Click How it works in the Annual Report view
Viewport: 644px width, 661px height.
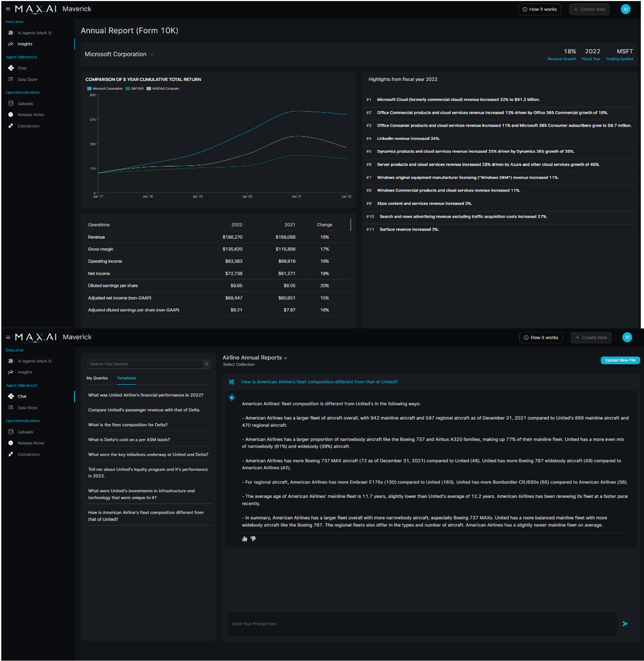[539, 9]
